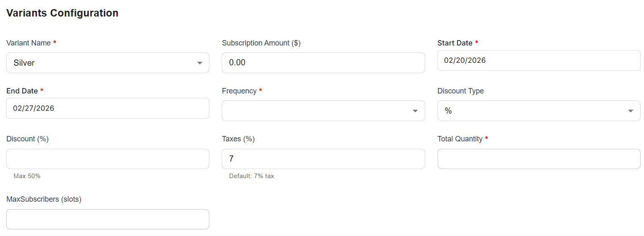Click the End Date label
The height and width of the screenshot is (236, 644).
point(22,91)
